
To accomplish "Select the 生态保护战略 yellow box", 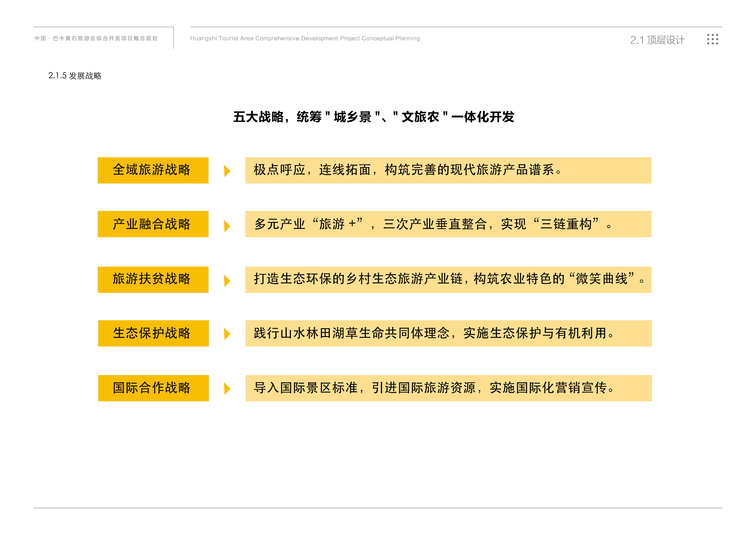I will click(x=153, y=333).
